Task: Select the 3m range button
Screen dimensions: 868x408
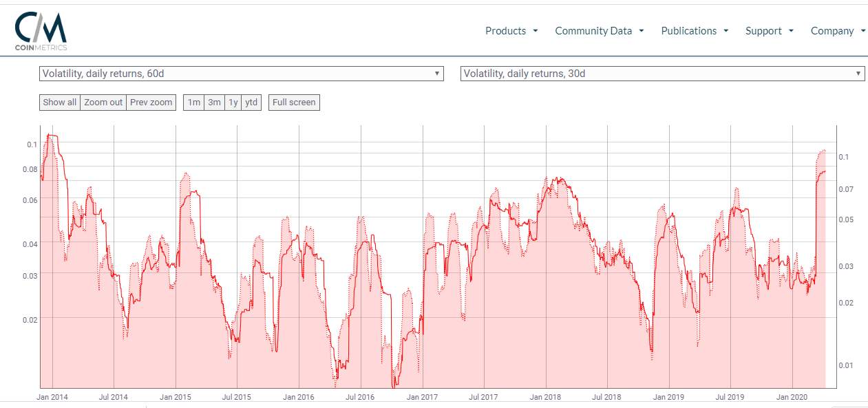Action: click(214, 102)
